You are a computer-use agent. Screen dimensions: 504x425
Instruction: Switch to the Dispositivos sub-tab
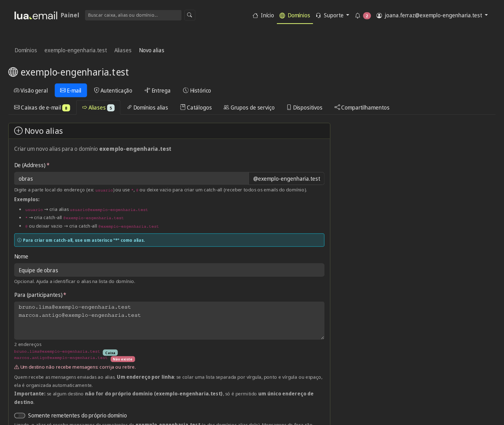pos(305,108)
